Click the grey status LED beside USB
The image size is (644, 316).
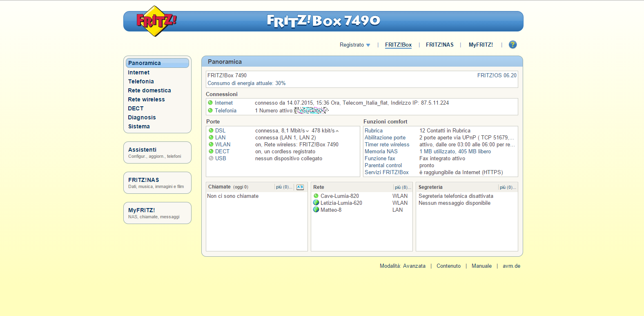[x=211, y=158]
